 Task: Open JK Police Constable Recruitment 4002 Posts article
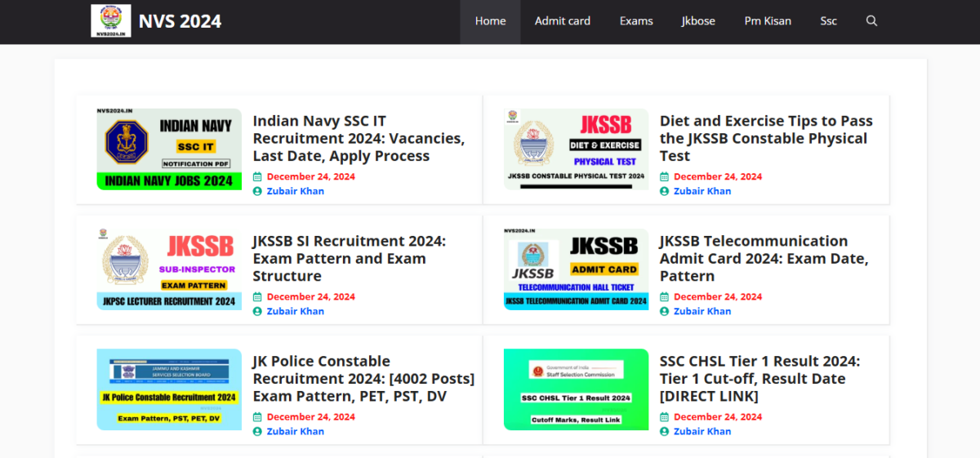pos(363,378)
